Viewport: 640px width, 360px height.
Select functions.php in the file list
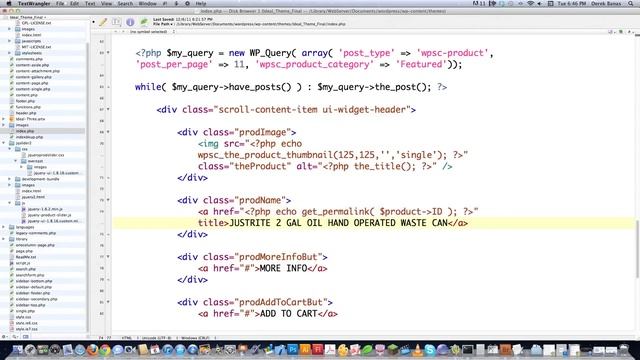coord(28,107)
